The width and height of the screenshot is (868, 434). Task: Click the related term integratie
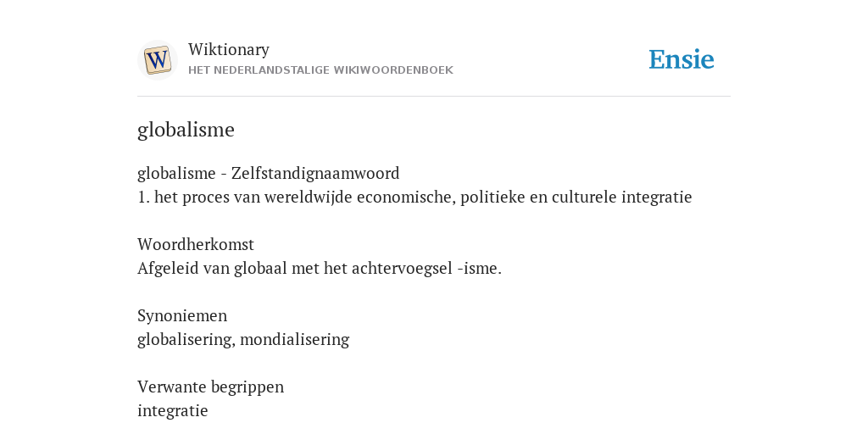[x=173, y=411]
